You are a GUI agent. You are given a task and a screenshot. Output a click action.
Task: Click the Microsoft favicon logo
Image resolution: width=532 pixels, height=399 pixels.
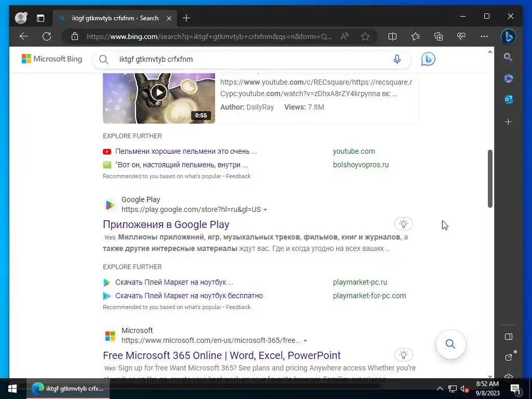(110, 336)
